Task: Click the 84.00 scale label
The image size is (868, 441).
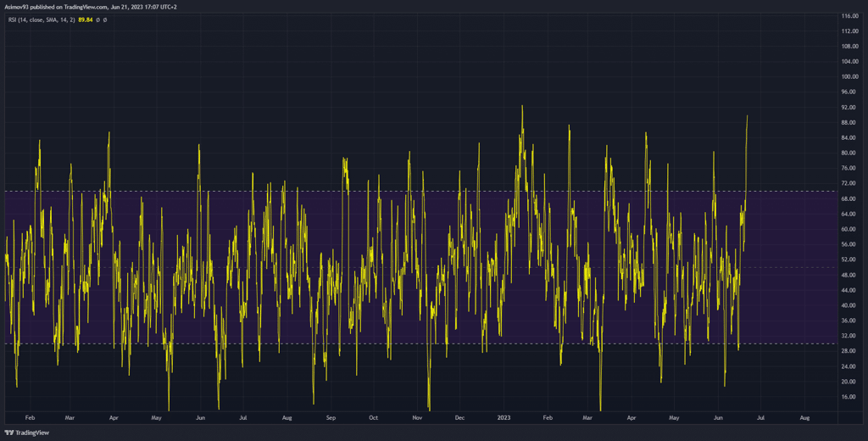Action: pos(849,138)
